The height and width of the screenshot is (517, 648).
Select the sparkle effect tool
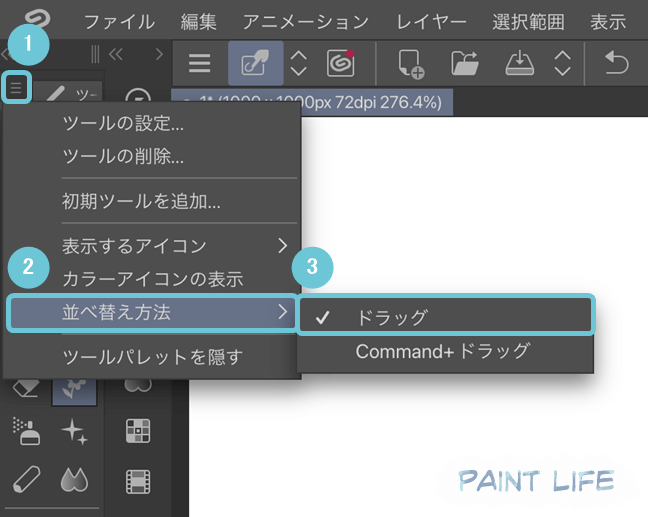coord(74,433)
